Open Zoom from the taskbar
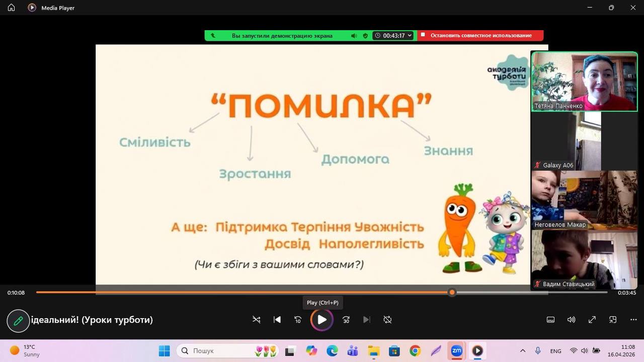The image size is (644, 362). click(456, 351)
